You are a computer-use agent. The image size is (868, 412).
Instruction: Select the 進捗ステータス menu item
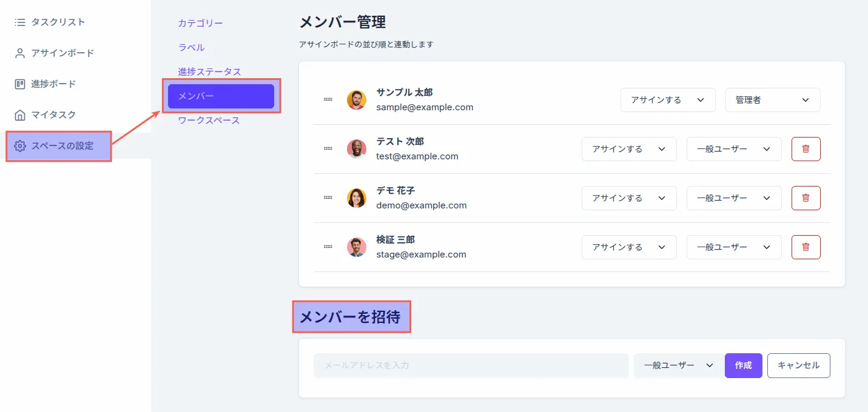(x=209, y=71)
